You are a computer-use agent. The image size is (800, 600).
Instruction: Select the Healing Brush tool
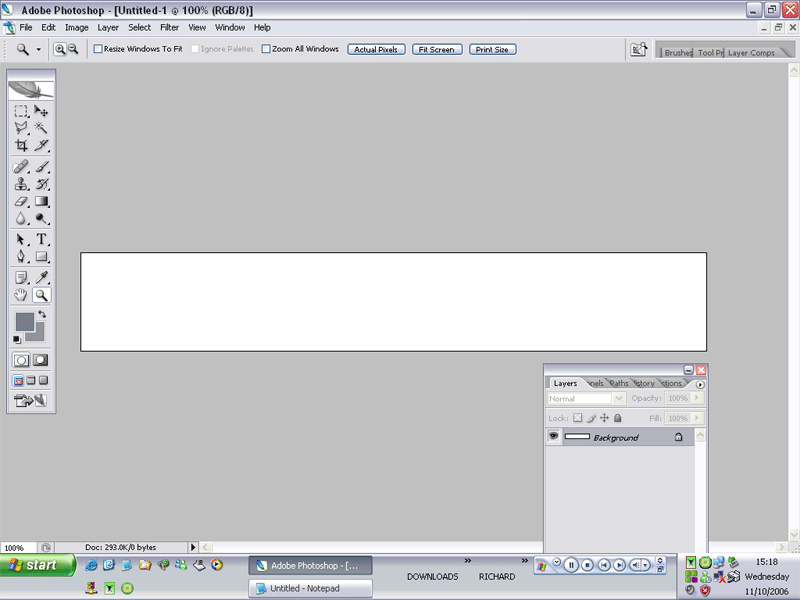pyautogui.click(x=20, y=167)
